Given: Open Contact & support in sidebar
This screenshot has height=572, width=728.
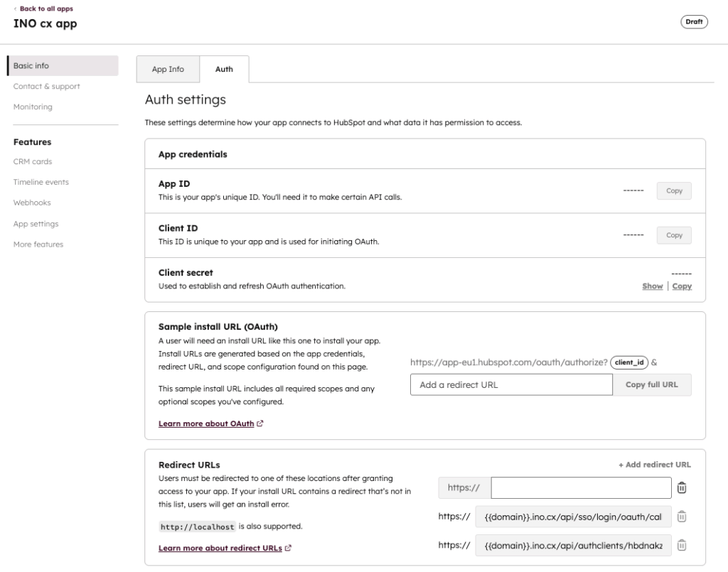Looking at the screenshot, I should [x=47, y=86].
